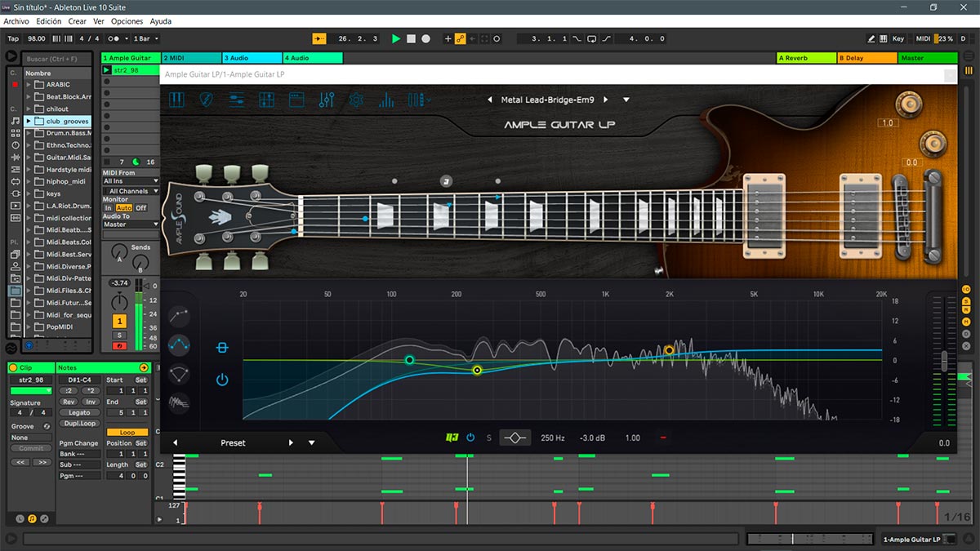Solo the Ample Guitar track
This screenshot has height=551, width=980.
pos(119,335)
